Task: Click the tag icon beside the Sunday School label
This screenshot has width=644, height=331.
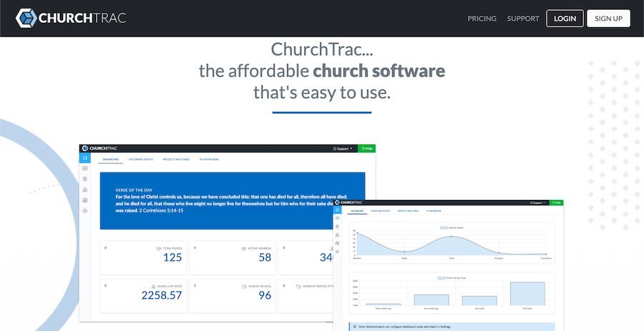Action: [x=244, y=286]
